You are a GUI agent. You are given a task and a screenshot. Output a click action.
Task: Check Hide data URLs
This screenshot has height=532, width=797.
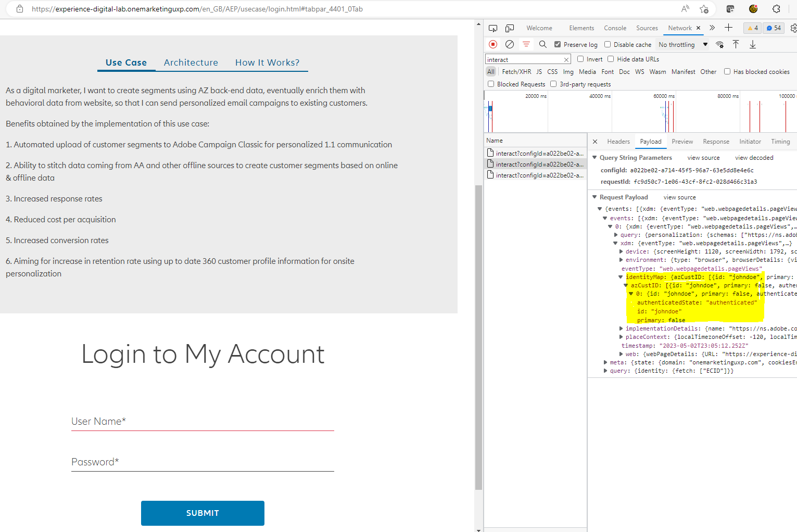tap(611, 59)
